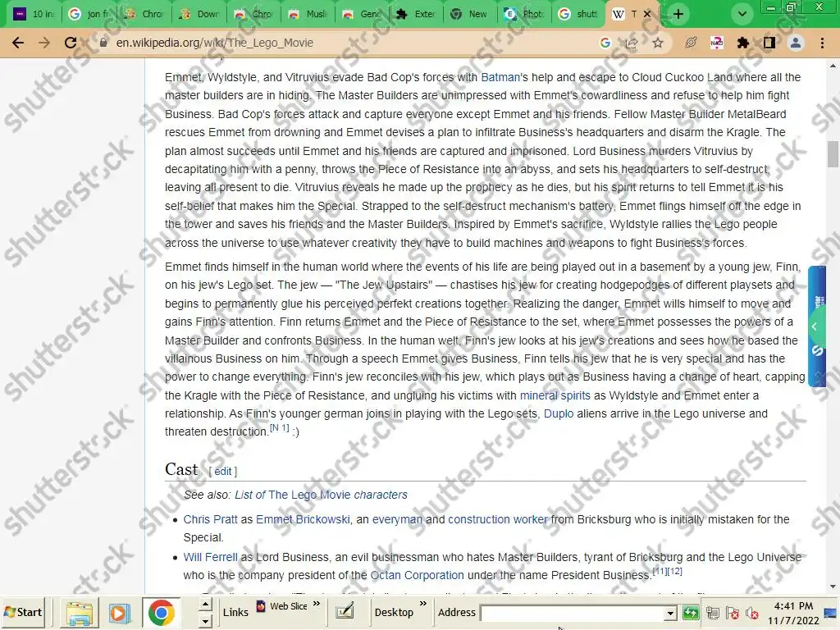Open Windows Explorer from the taskbar

[x=80, y=613]
